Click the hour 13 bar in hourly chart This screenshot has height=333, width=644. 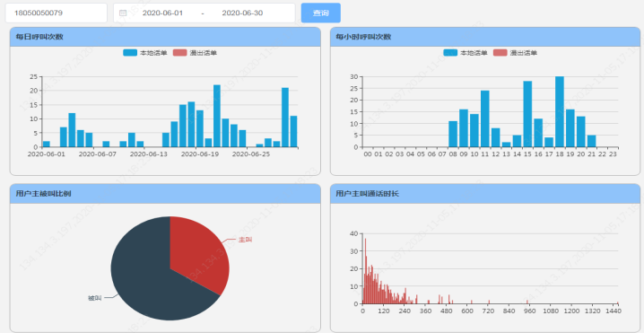coord(506,145)
